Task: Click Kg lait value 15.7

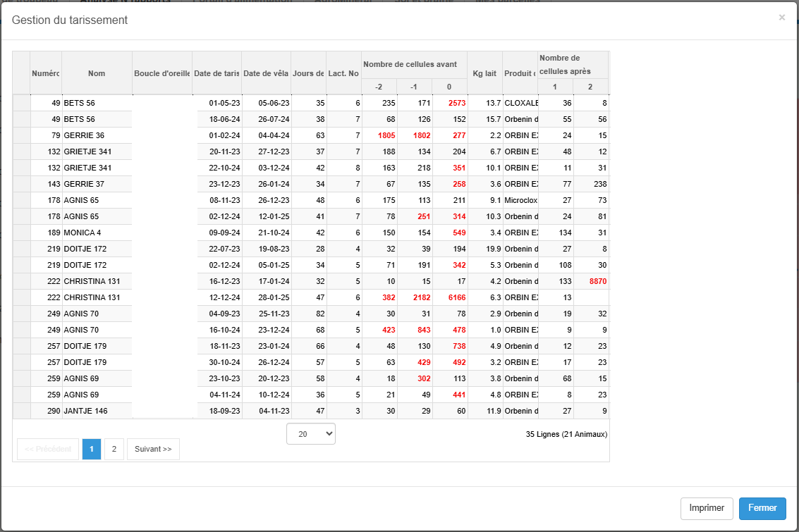Action: point(493,119)
